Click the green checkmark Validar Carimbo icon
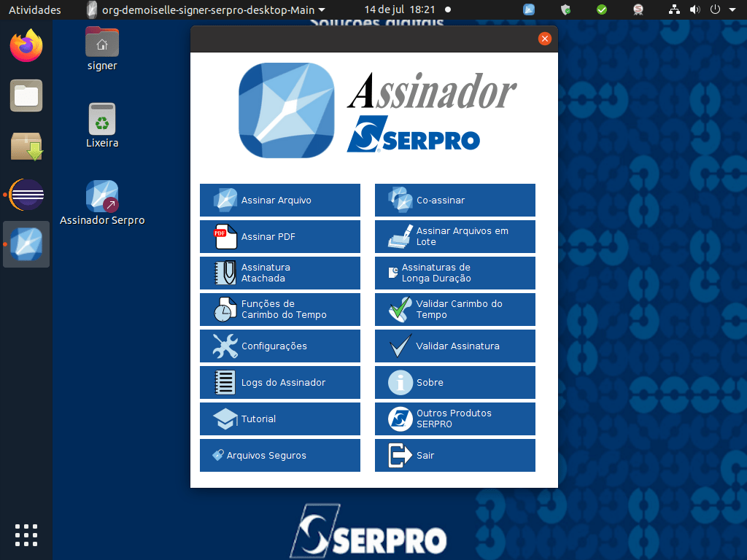Image resolution: width=747 pixels, height=560 pixels. tap(400, 309)
